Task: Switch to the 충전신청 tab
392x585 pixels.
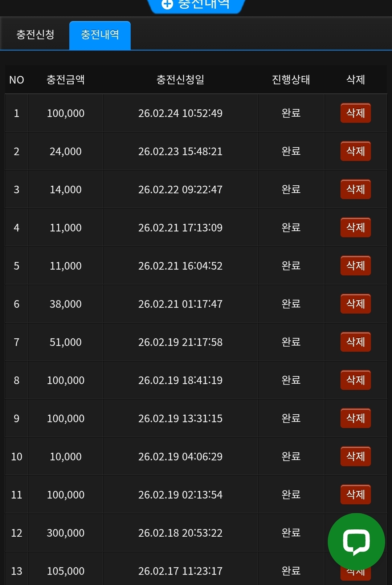Action: click(x=35, y=35)
